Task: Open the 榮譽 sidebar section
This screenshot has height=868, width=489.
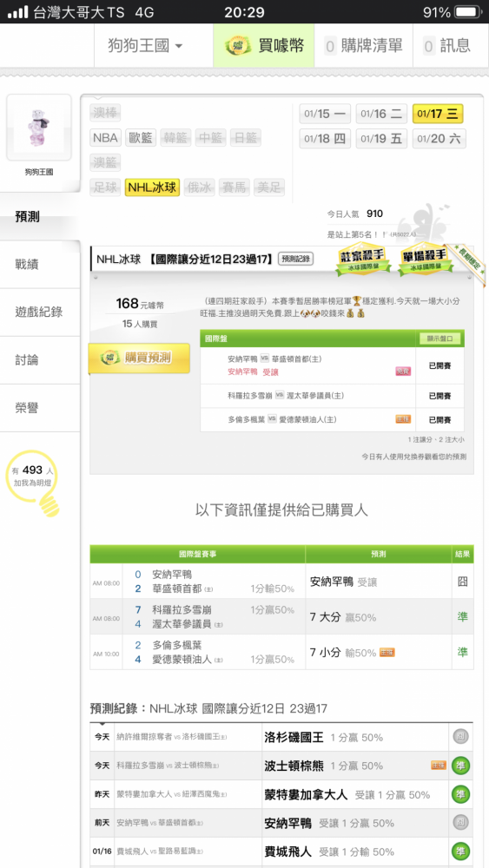Action: [40, 409]
